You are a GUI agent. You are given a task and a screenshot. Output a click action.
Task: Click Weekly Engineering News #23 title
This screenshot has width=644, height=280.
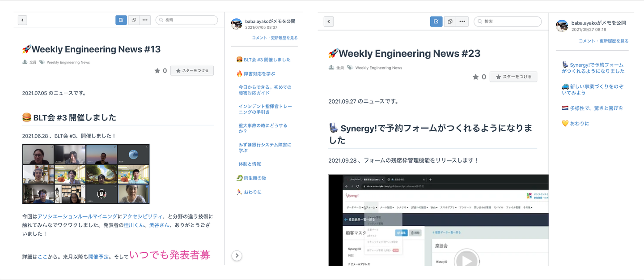click(404, 54)
